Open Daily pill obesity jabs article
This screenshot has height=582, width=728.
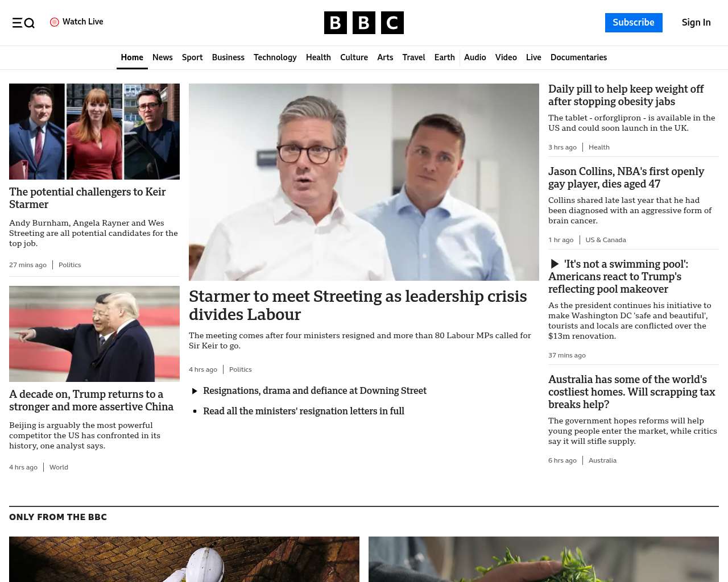click(626, 95)
